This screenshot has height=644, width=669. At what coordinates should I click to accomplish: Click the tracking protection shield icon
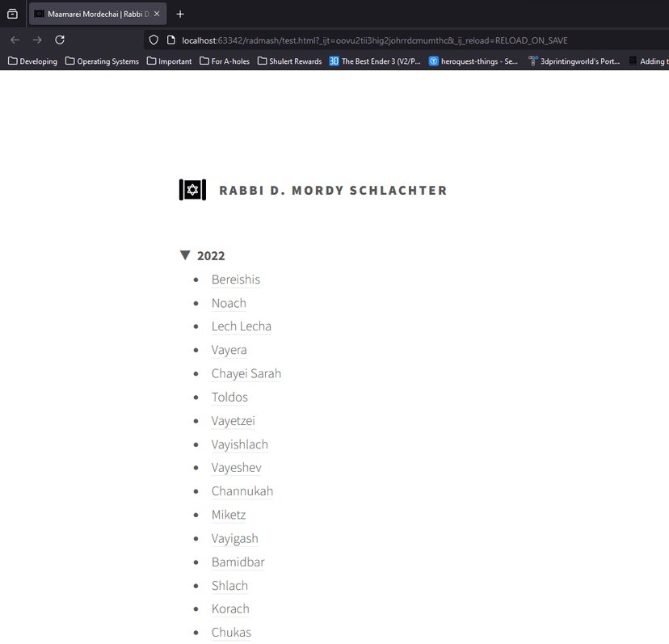[x=154, y=40]
